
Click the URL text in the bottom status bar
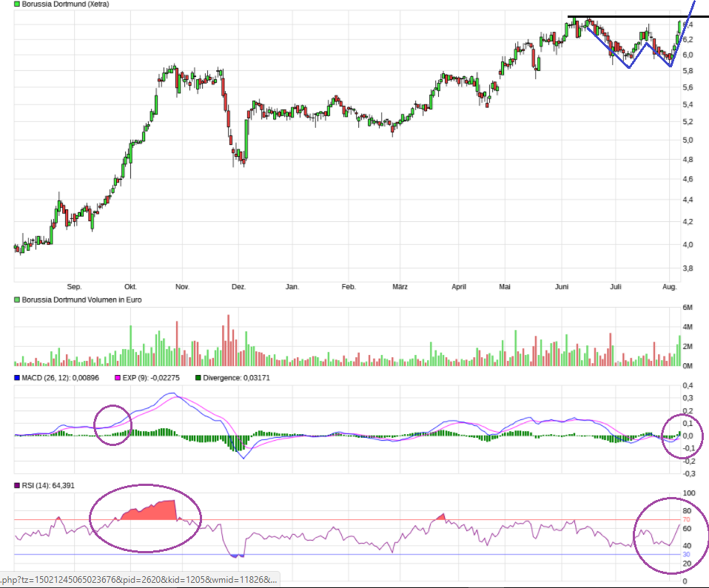pos(138,581)
